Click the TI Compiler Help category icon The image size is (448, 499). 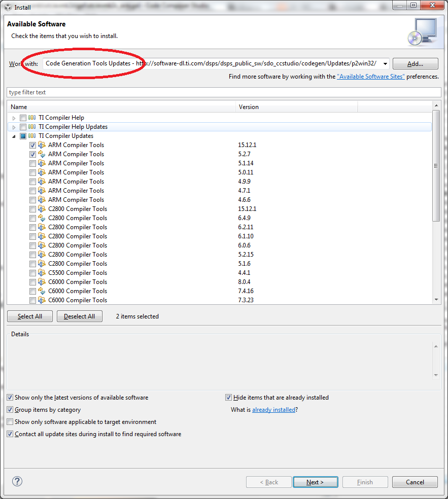32,118
